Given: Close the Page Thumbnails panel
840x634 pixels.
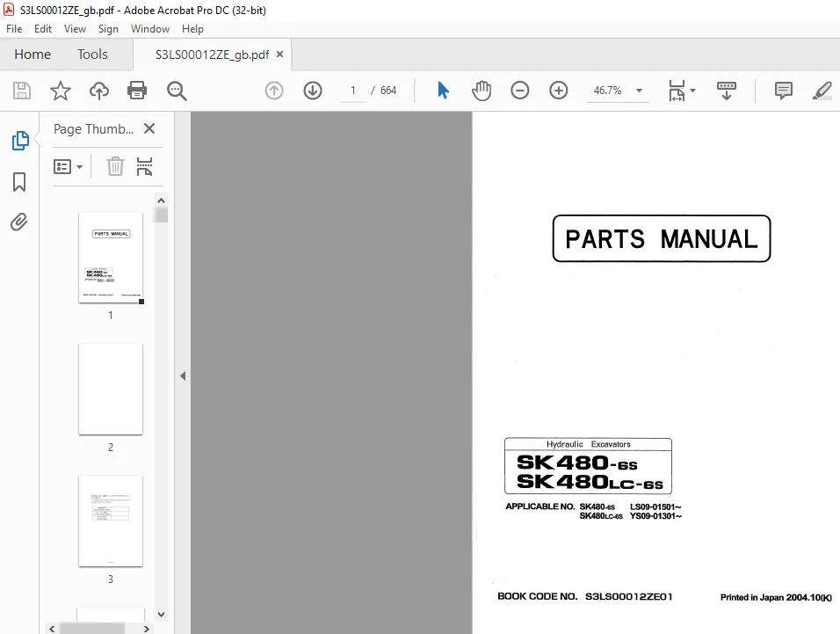Looking at the screenshot, I should [149, 128].
